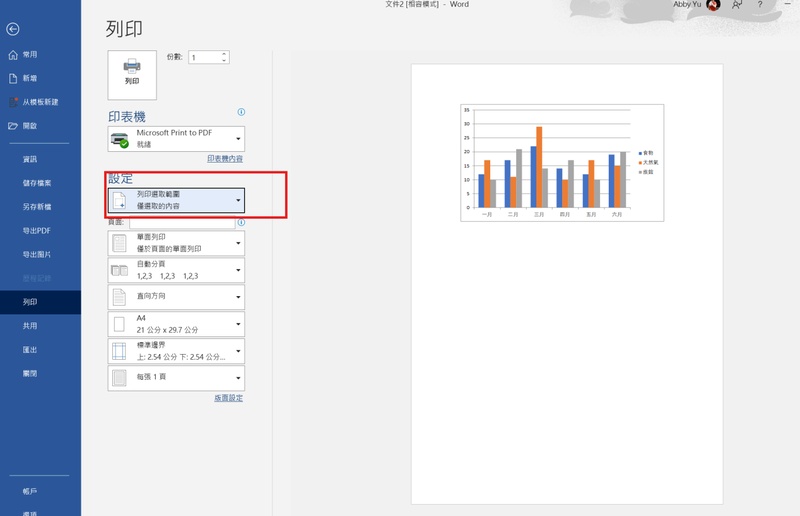Viewport: 800px width, 516px height.
Task: Expand the 列印選取範圍 print range dropdown
Action: click(x=176, y=200)
